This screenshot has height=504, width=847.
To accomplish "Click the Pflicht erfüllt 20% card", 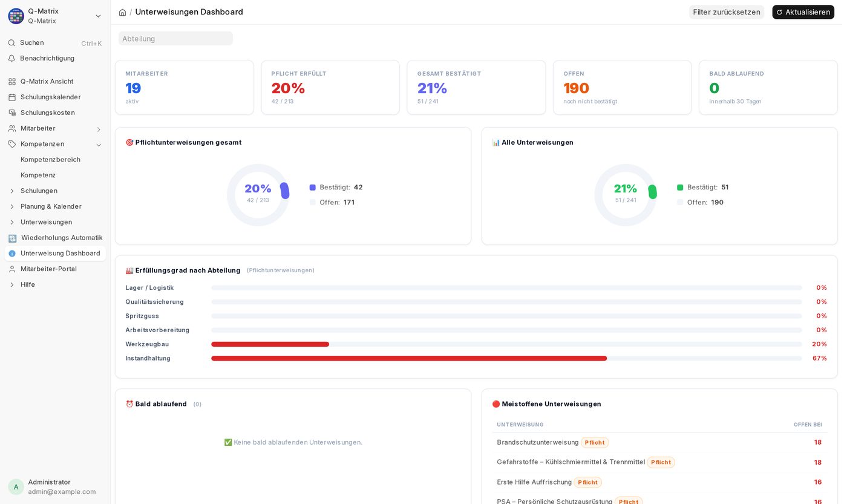I will pos(330,87).
